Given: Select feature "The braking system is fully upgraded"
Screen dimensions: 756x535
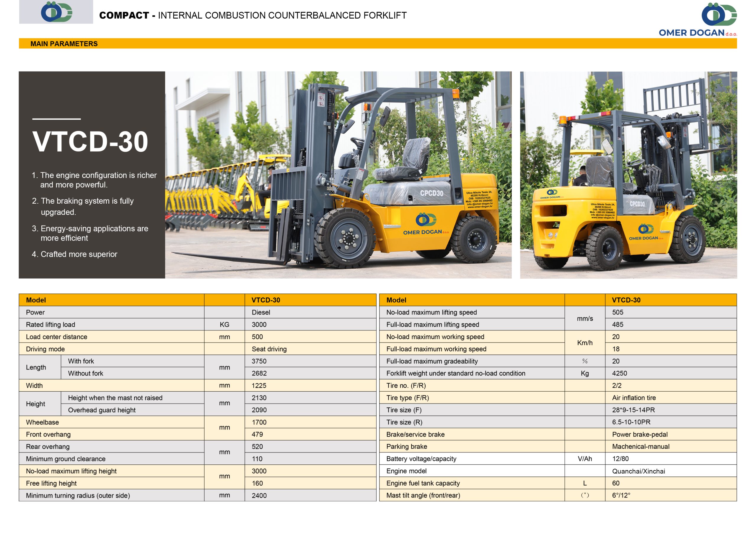Looking at the screenshot, I should [83, 206].
